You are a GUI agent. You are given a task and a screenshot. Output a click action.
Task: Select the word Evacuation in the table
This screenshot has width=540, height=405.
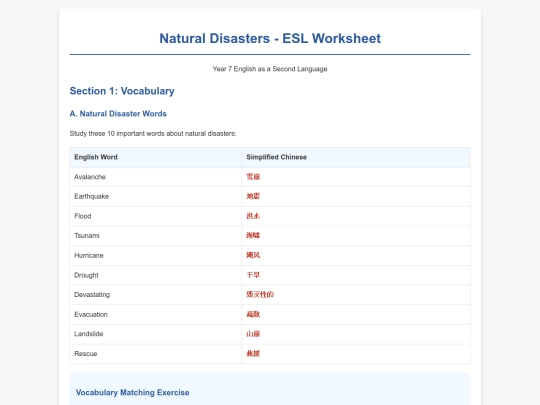(91, 314)
